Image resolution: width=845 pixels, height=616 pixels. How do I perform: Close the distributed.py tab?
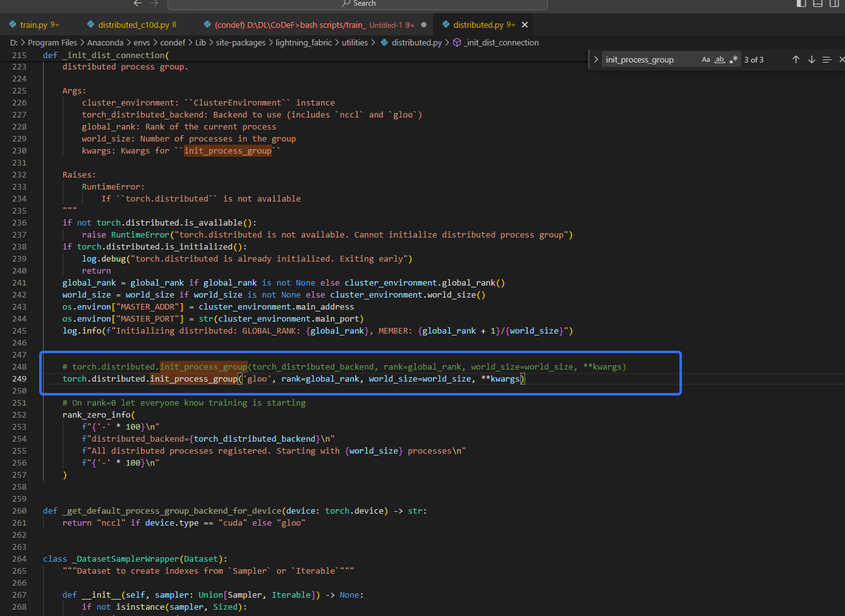point(525,25)
